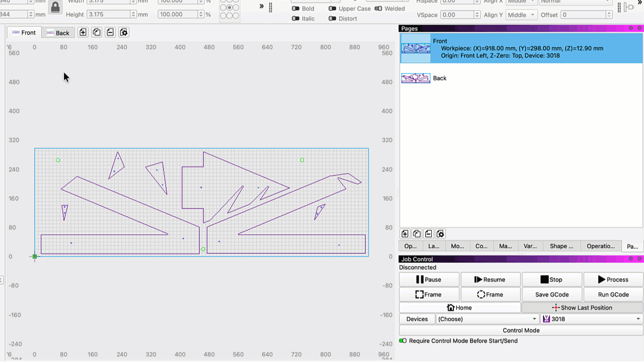Open the Pa... panel tab
This screenshot has height=362, width=644.
[x=632, y=246]
